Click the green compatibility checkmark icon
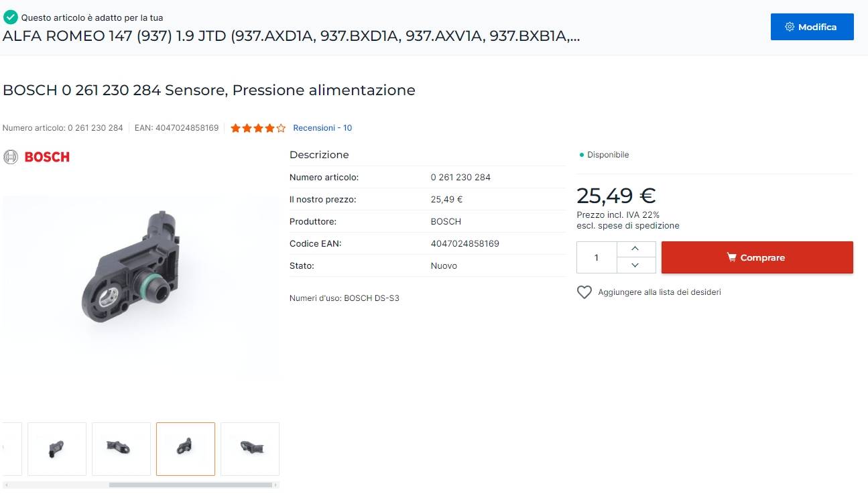The image size is (868, 494). tap(10, 17)
